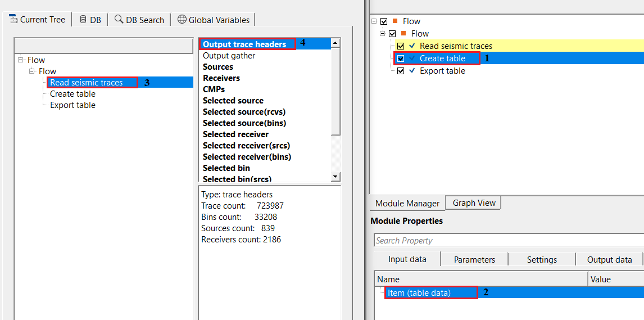
Task: Collapse the root Flow node in Current Tree
Action: [21, 60]
